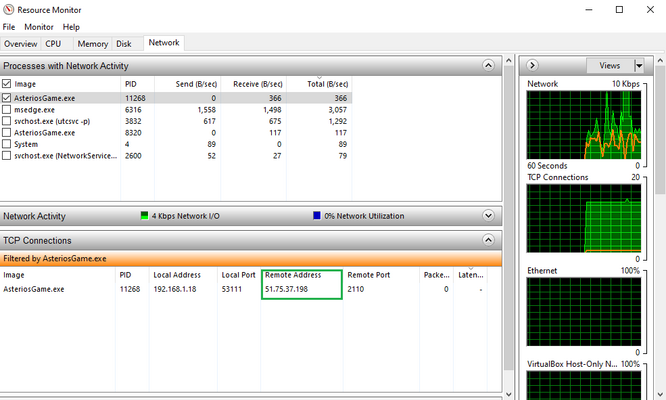The height and width of the screenshot is (400, 666).
Task: Click the orange Filtered by AsteriosGame.exe bar
Action: [251, 259]
